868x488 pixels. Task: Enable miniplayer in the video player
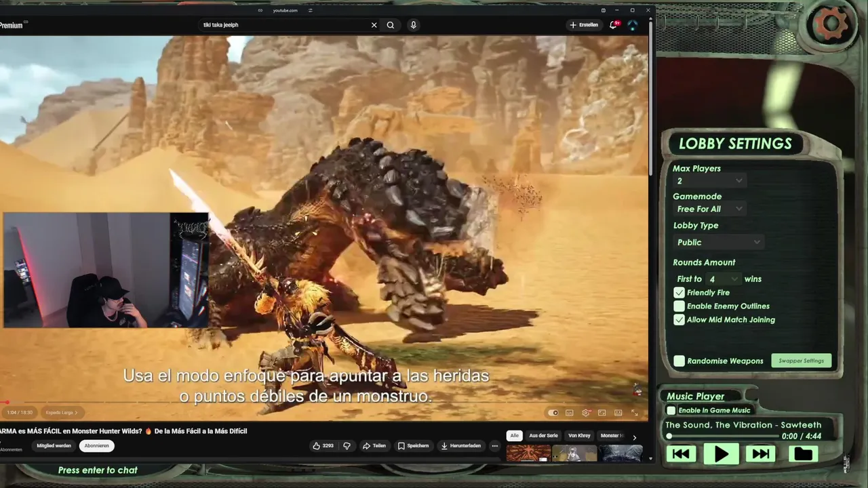[x=601, y=413]
